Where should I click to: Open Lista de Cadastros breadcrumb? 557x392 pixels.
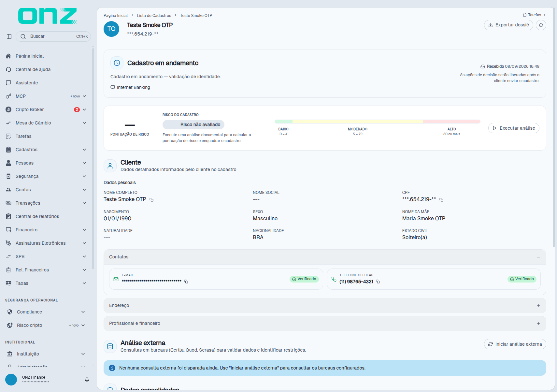[154, 16]
